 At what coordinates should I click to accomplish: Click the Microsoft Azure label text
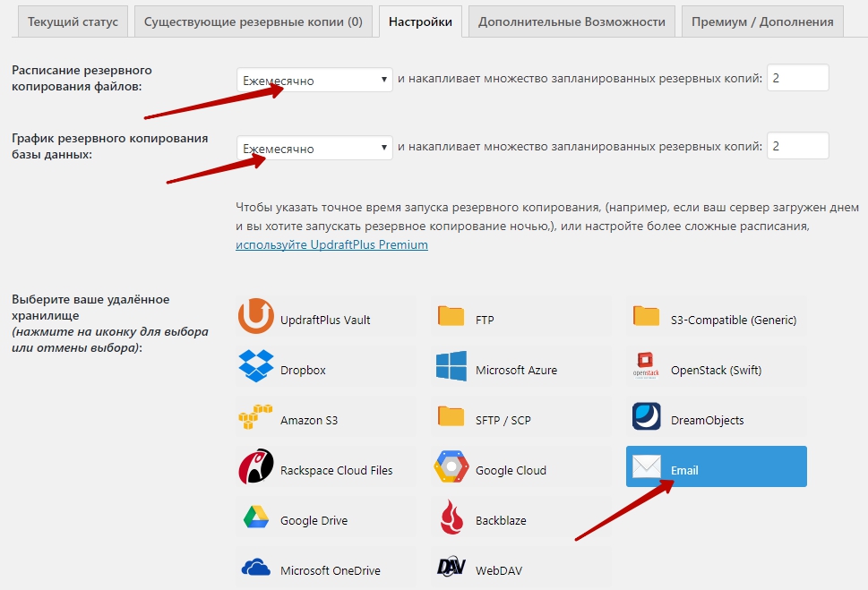point(516,371)
